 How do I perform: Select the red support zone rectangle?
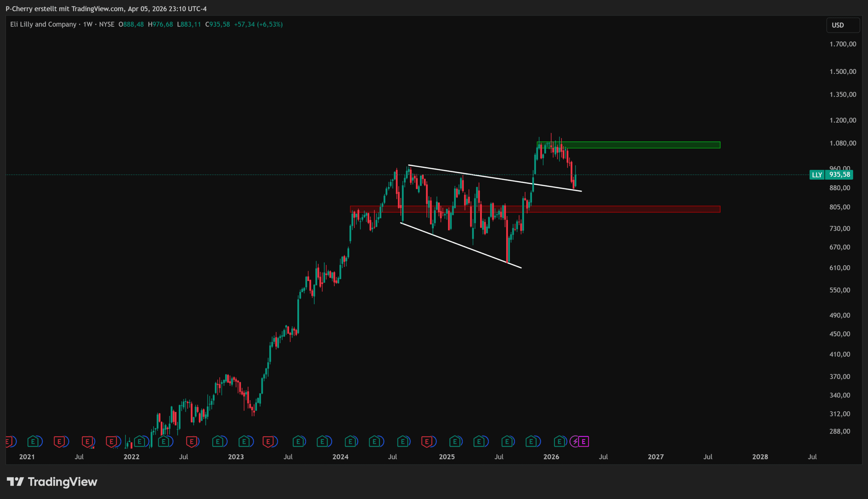[634, 209]
